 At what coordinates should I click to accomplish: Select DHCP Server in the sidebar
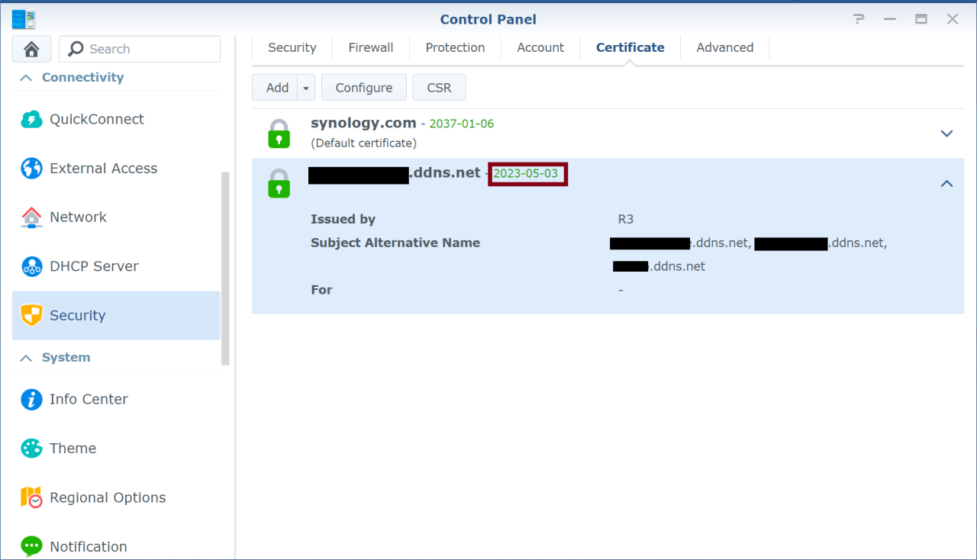(x=94, y=266)
